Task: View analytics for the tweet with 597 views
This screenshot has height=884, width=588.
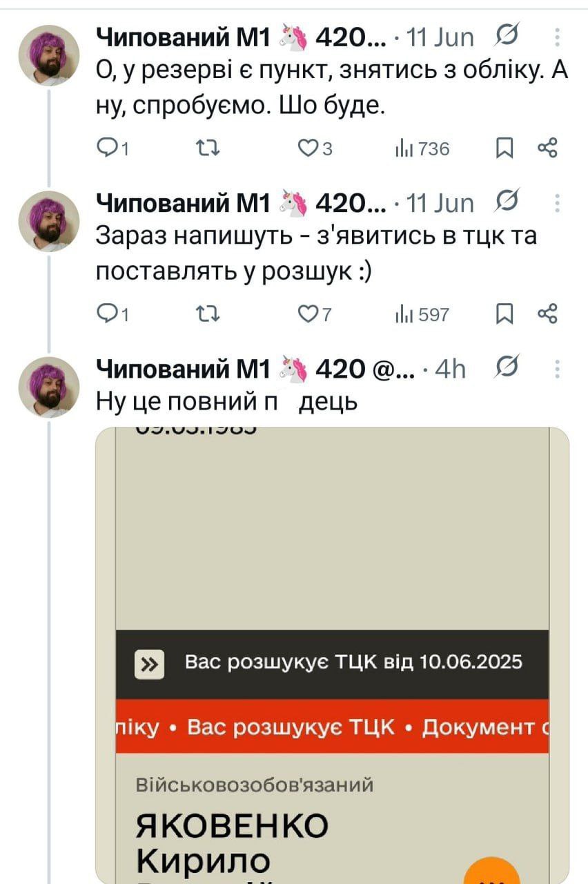Action: pyautogui.click(x=421, y=315)
